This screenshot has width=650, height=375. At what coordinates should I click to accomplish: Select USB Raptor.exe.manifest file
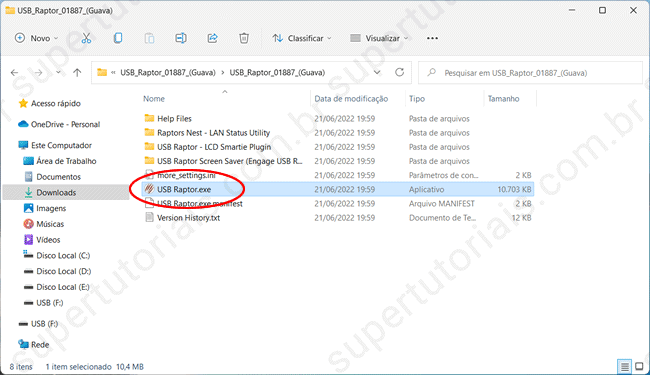(x=199, y=203)
